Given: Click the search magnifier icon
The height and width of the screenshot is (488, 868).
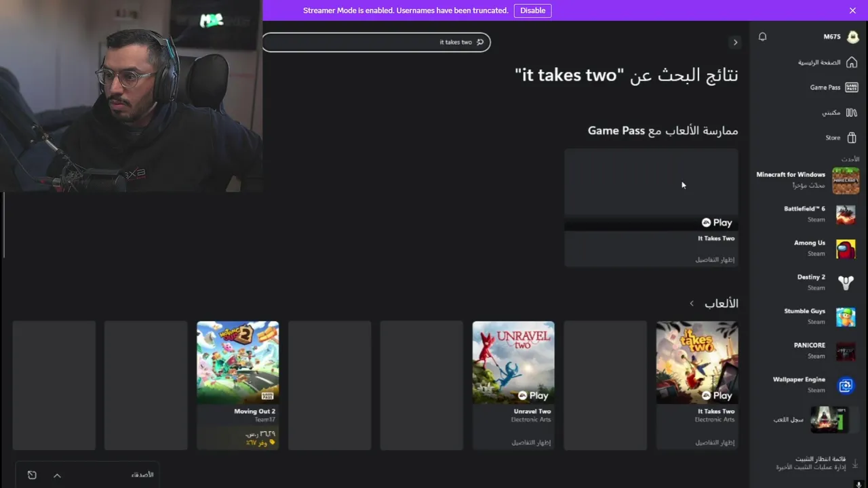Looking at the screenshot, I should coord(480,42).
